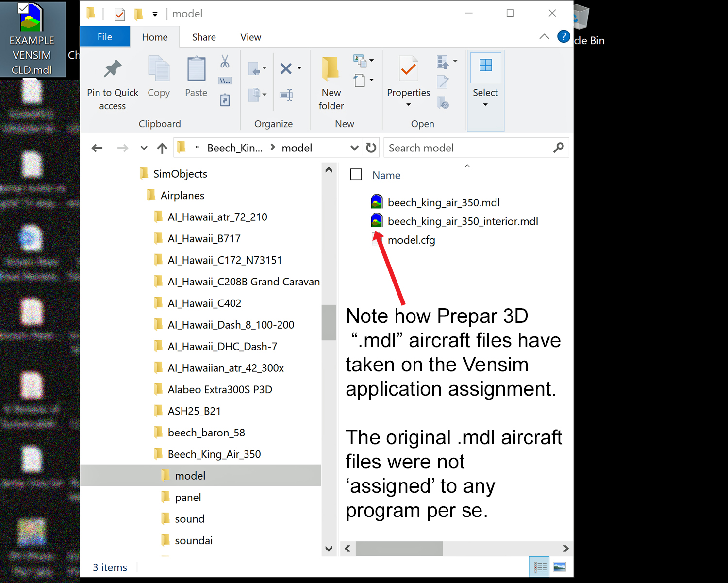728x583 pixels.
Task: Refresh the model folder view
Action: pos(371,148)
